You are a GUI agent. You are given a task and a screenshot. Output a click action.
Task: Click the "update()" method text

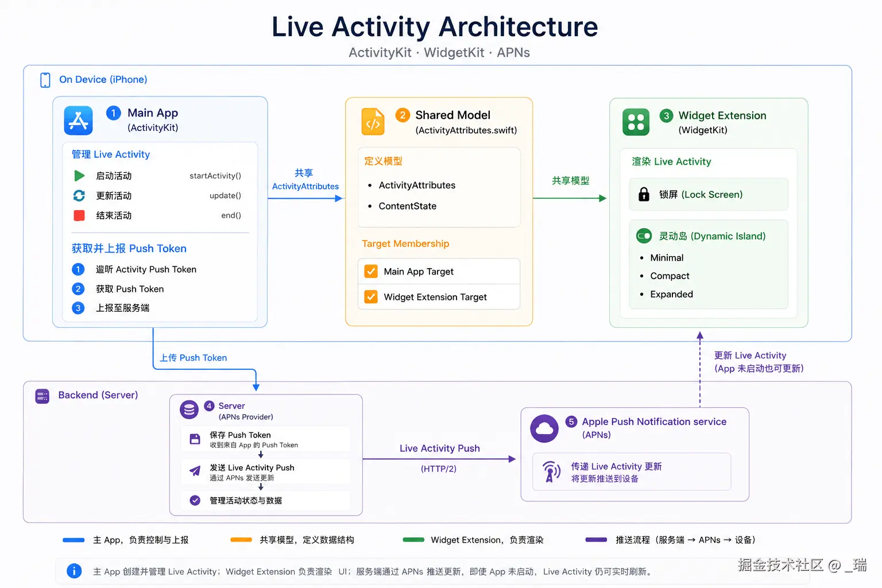tap(225, 196)
